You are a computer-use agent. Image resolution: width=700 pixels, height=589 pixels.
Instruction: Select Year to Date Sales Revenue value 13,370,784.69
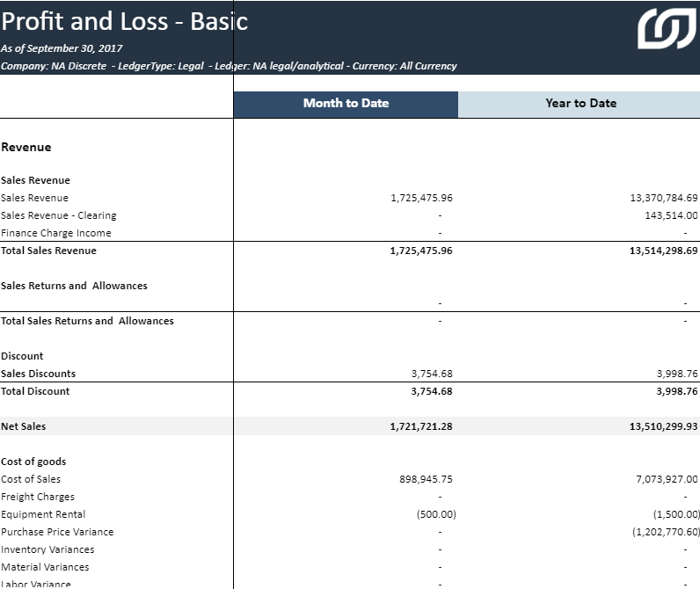click(657, 198)
